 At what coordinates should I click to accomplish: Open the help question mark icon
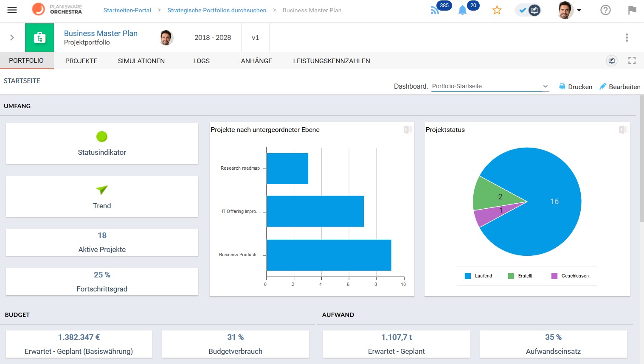point(605,10)
